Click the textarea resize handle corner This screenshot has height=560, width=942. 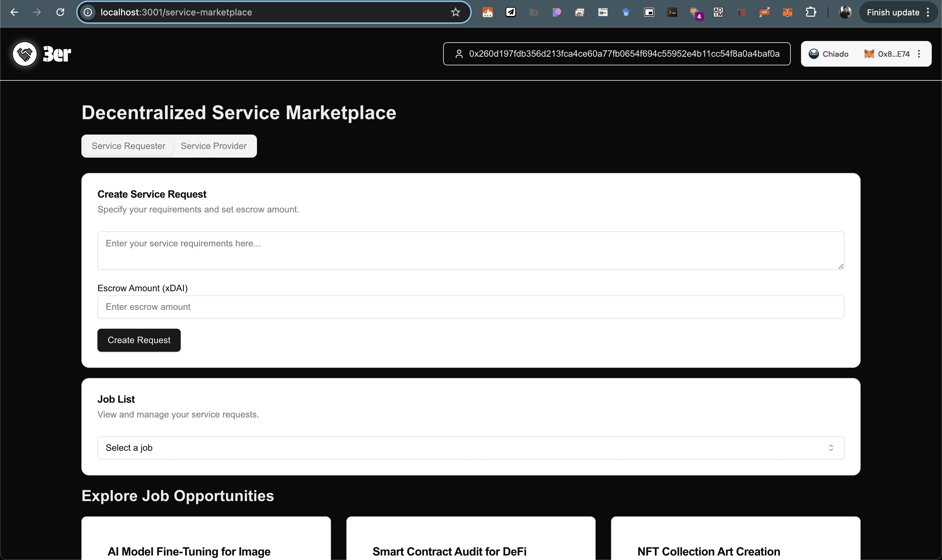tap(840, 266)
